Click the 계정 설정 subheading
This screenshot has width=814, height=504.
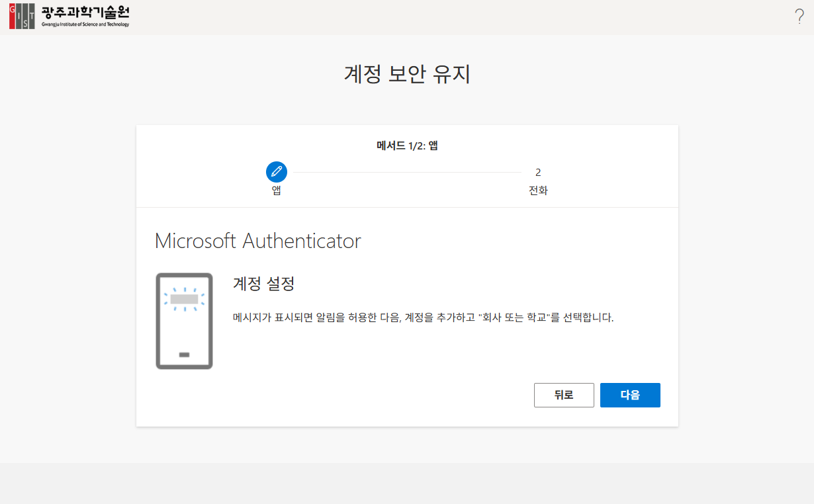coord(263,284)
